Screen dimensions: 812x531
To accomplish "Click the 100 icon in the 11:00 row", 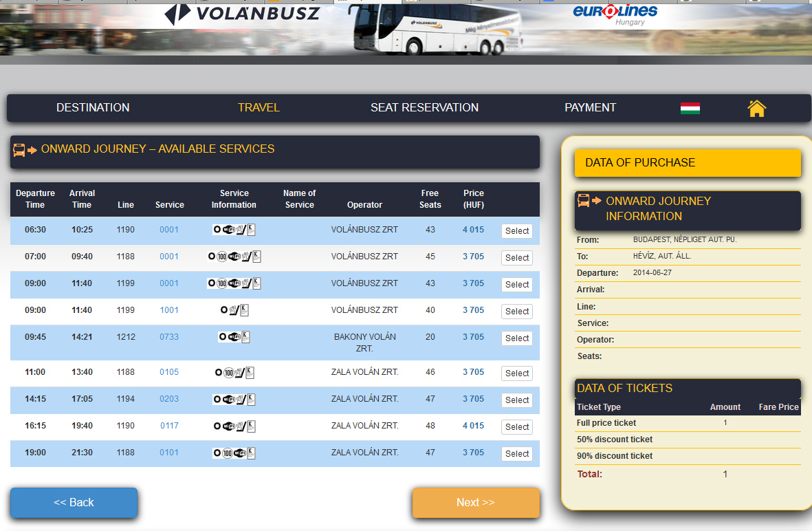I will [229, 373].
